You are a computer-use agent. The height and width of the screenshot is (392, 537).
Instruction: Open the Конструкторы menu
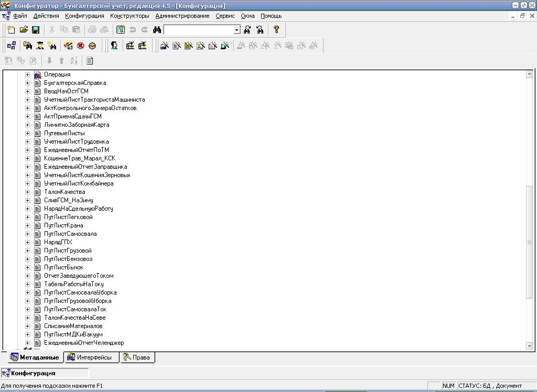(130, 16)
